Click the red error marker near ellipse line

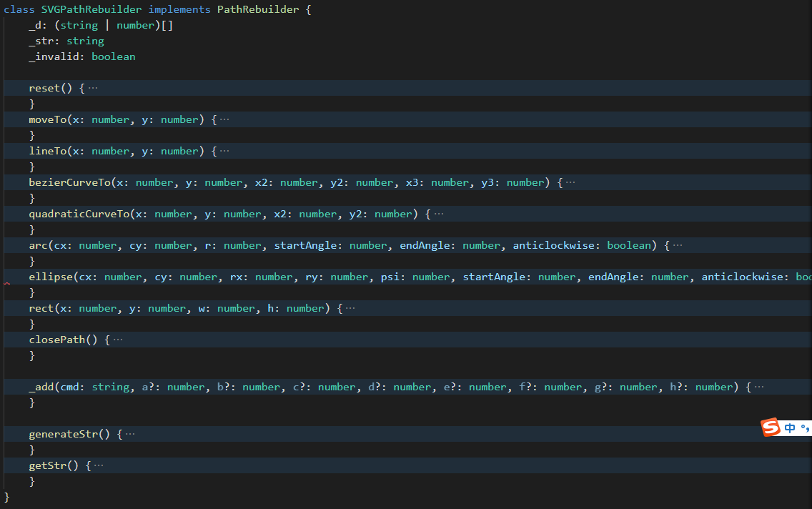(6, 282)
